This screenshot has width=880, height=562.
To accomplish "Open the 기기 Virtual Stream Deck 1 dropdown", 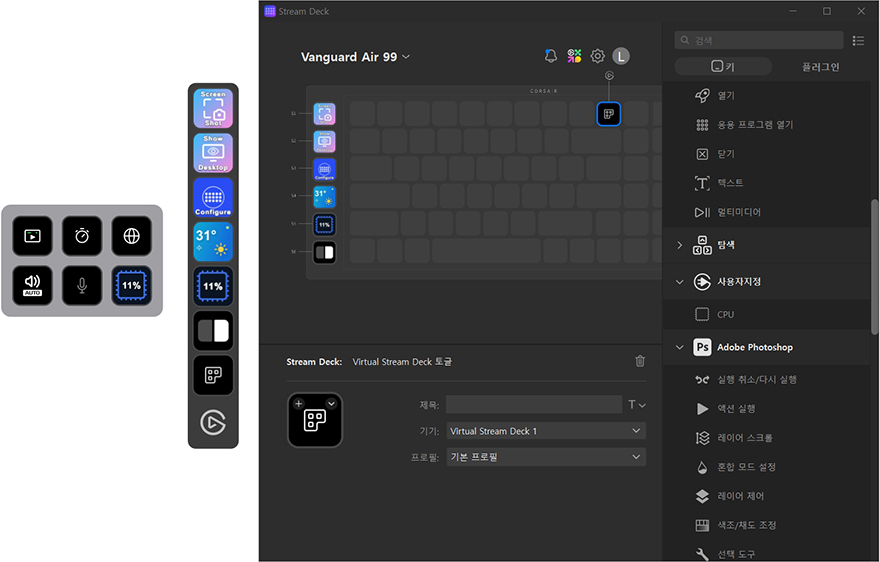I will click(x=546, y=431).
